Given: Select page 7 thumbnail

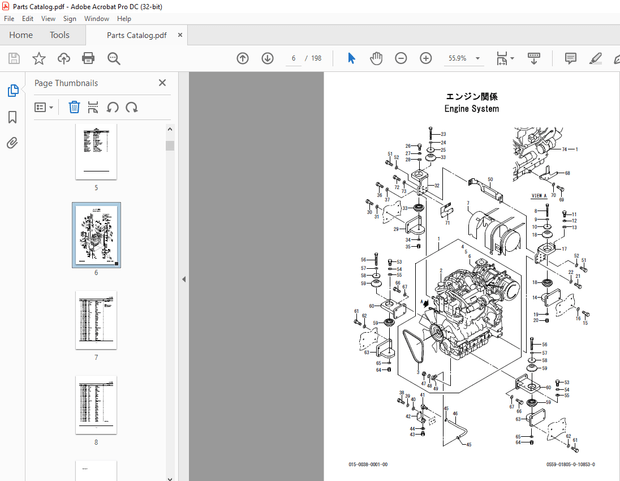Looking at the screenshot, I should [x=96, y=320].
